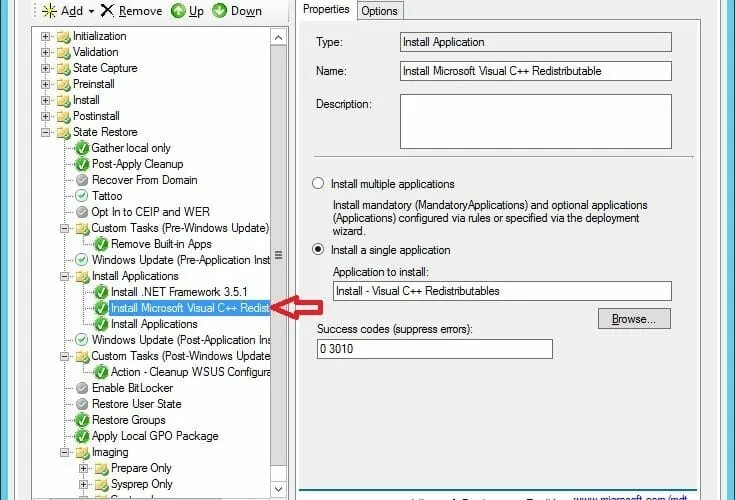The image size is (735, 500).
Task: Expand the Sysprep Only folder
Action: 83,485
